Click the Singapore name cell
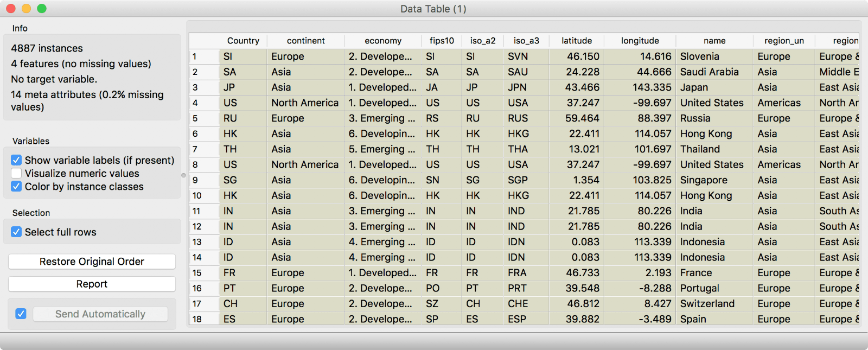The width and height of the screenshot is (868, 350). [714, 180]
